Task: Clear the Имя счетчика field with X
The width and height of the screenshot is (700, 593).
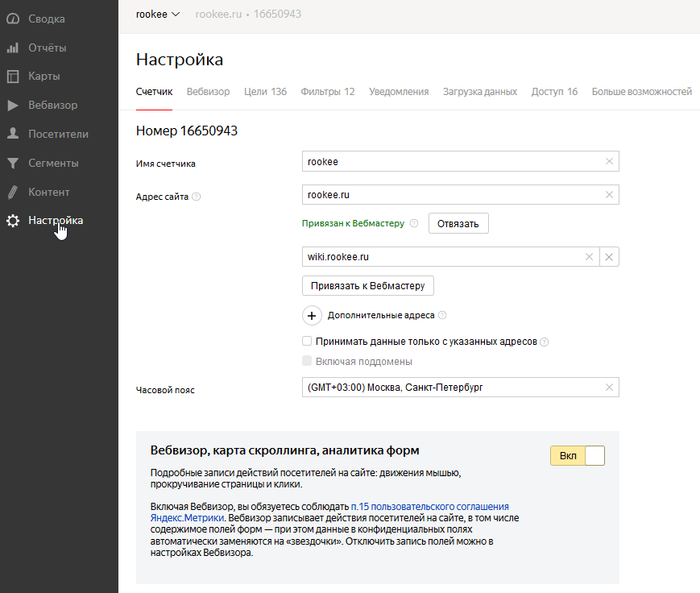Action: pyautogui.click(x=610, y=162)
